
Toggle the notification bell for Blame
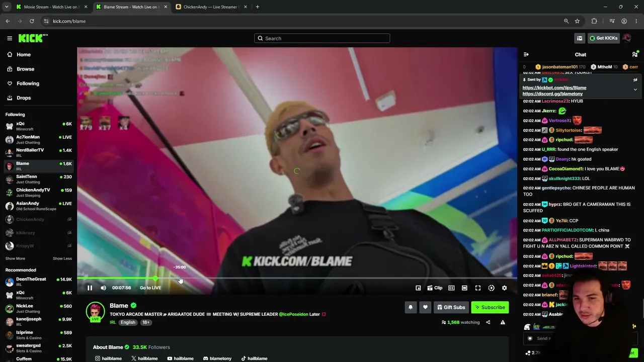tap(411, 307)
